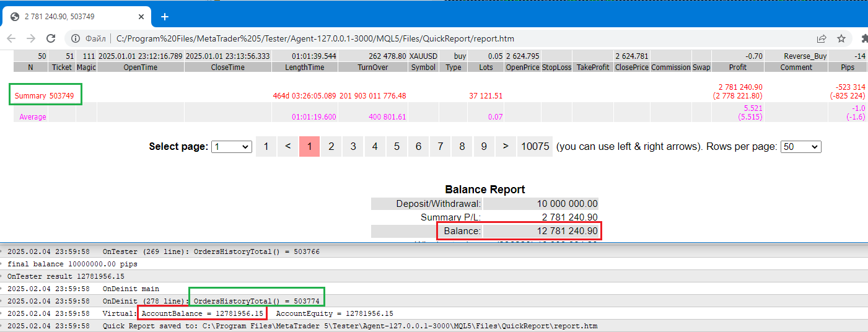Click the OpenPrice column header

coord(522,67)
